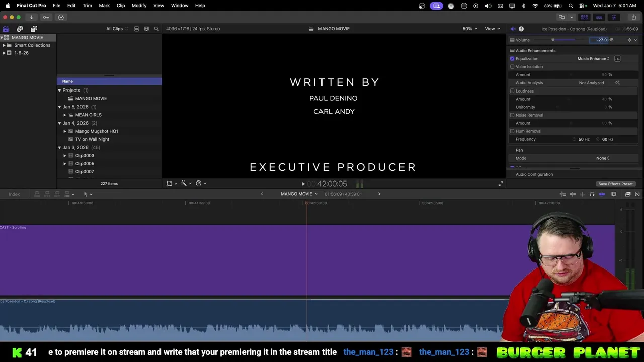Open the viewer View options dropdown
The image size is (644, 362).
492,29
